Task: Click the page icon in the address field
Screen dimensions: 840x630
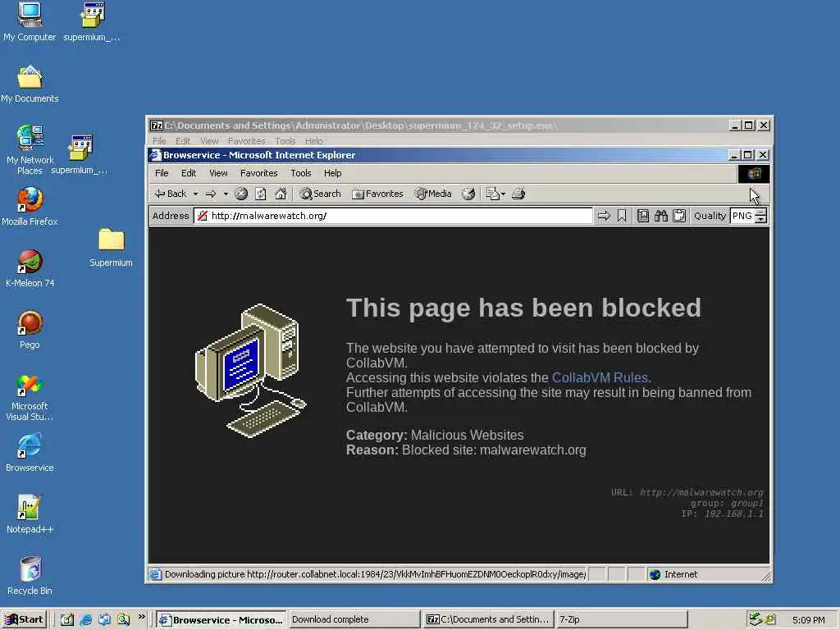Action: 203,216
